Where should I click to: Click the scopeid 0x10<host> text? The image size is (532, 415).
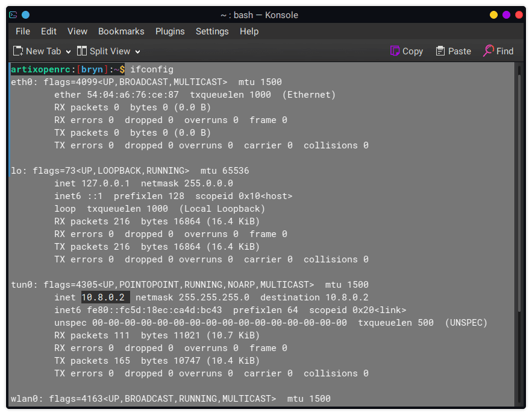pyautogui.click(x=244, y=196)
